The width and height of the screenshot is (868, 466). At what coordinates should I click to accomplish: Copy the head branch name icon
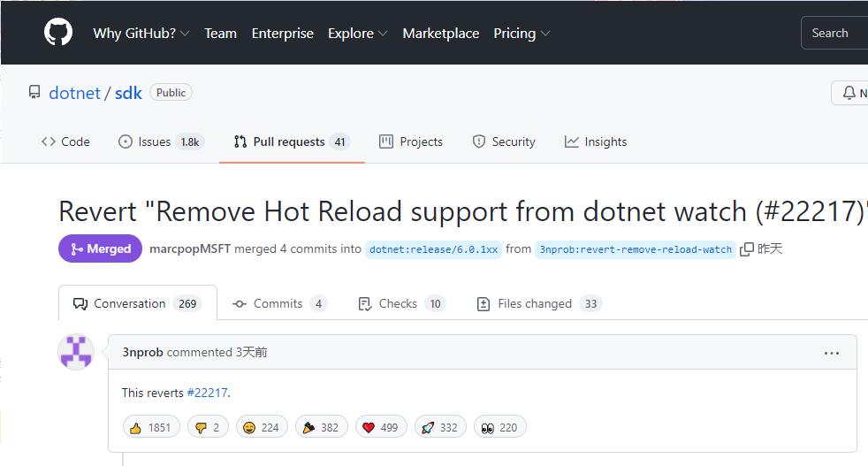click(x=746, y=249)
